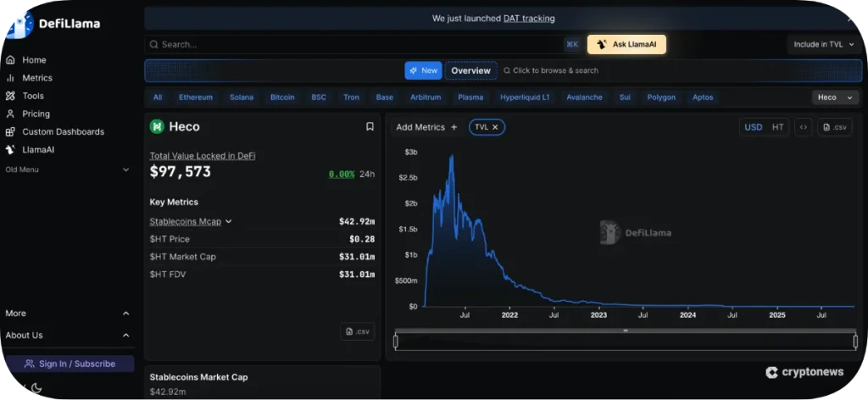This screenshot has width=868, height=400.
Task: Click the Ask LlamaAI button
Action: click(626, 44)
